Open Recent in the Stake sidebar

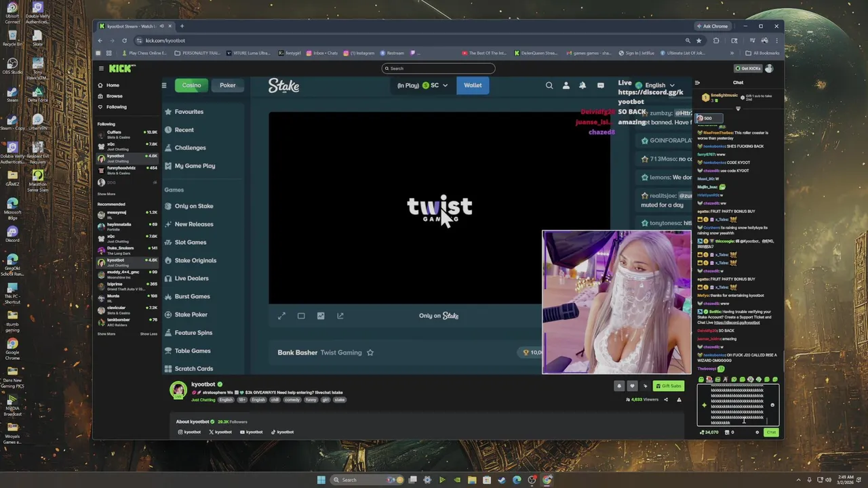point(180,129)
